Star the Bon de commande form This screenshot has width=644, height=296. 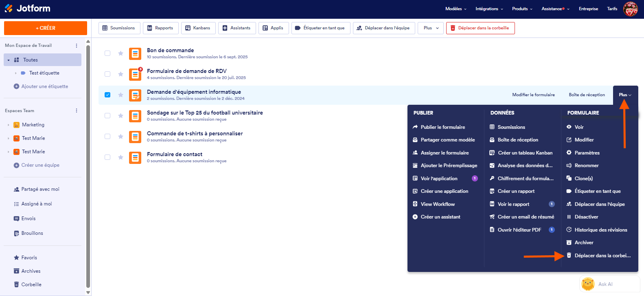click(x=120, y=53)
